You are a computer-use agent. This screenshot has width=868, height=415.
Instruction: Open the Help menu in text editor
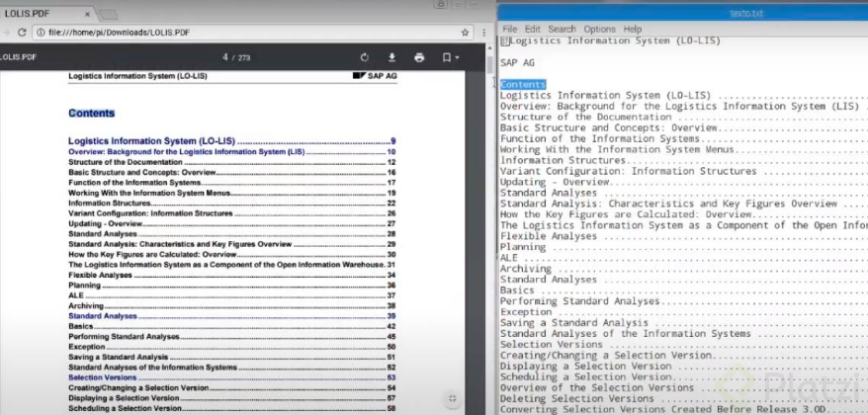[x=632, y=29]
